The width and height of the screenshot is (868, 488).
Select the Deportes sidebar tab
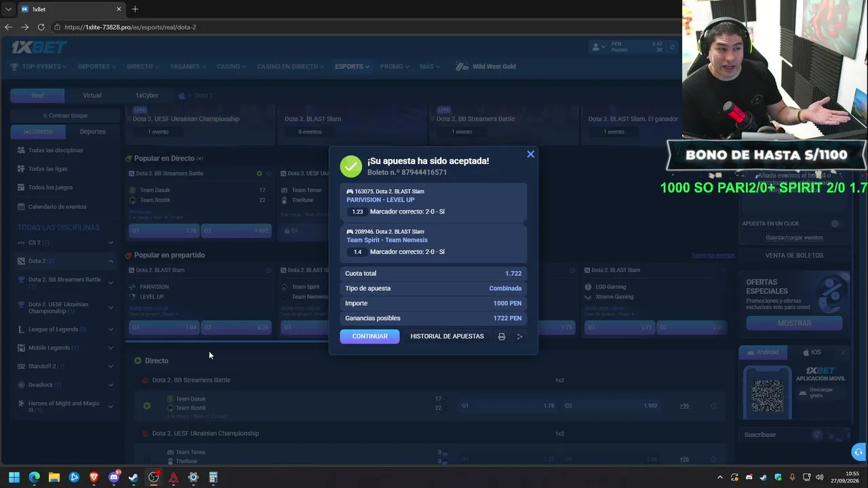click(x=92, y=131)
